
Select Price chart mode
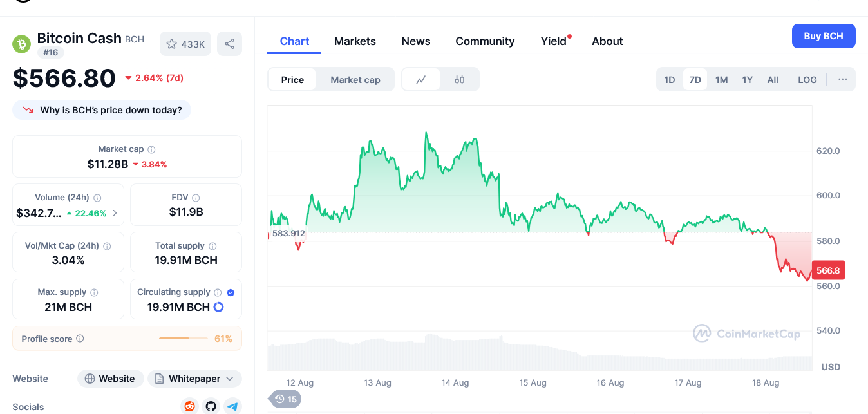click(x=292, y=80)
